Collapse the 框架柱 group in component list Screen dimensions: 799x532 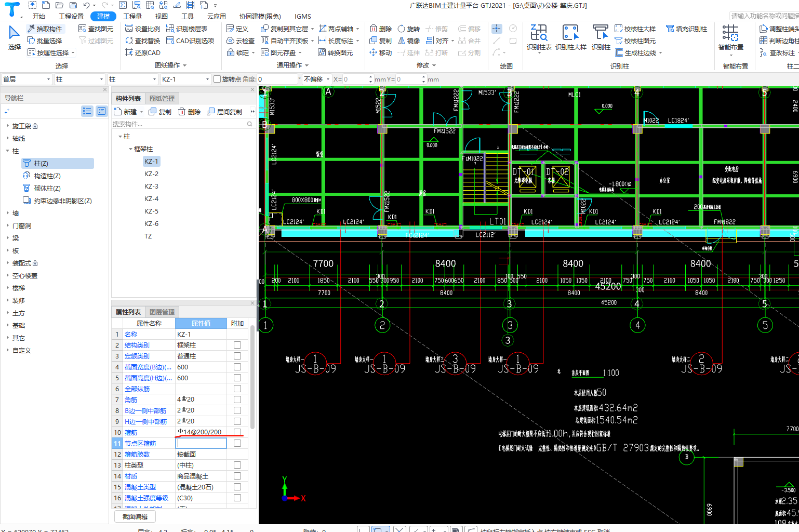130,149
